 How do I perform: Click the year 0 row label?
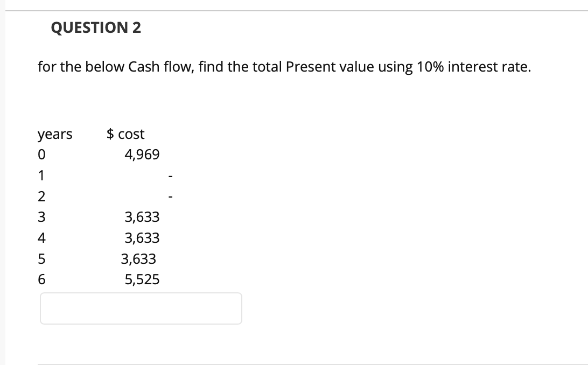tap(41, 154)
